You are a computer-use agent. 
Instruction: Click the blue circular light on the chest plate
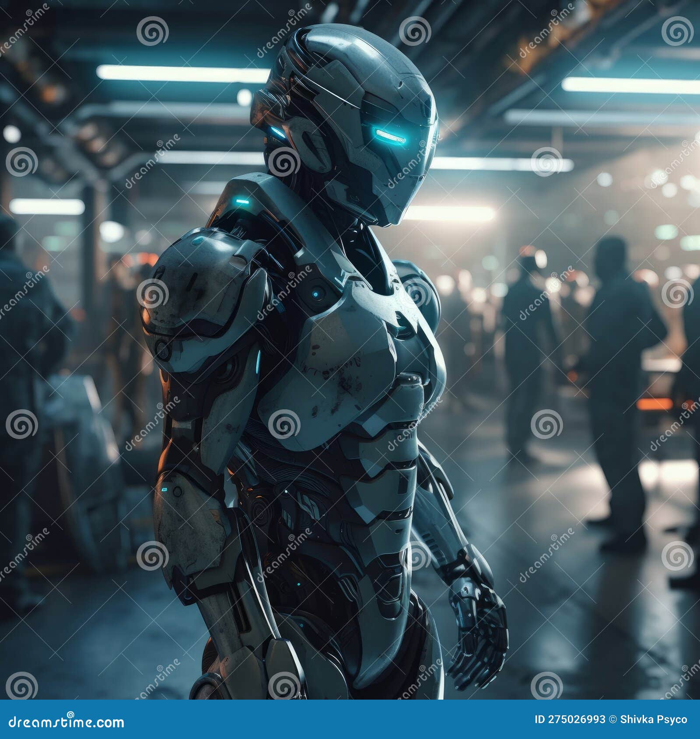point(316,295)
